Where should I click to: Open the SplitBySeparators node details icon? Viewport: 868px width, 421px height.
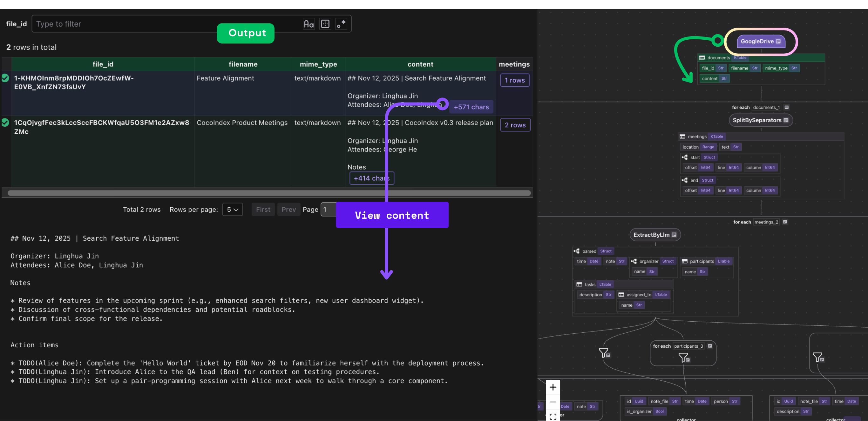(786, 120)
